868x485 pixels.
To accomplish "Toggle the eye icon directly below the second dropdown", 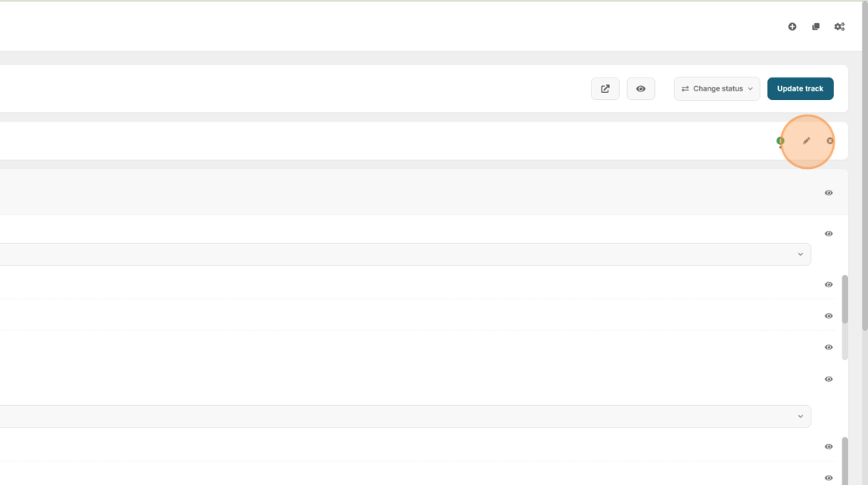I will click(x=828, y=447).
